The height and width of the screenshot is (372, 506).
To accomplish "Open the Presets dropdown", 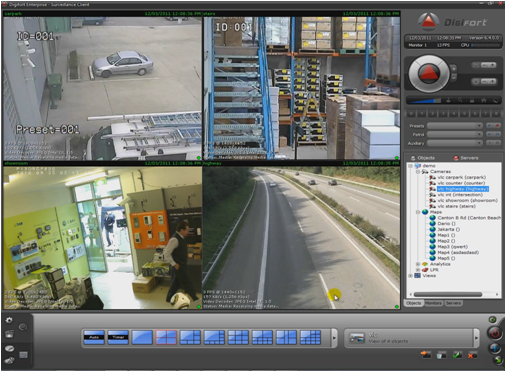I will click(455, 126).
